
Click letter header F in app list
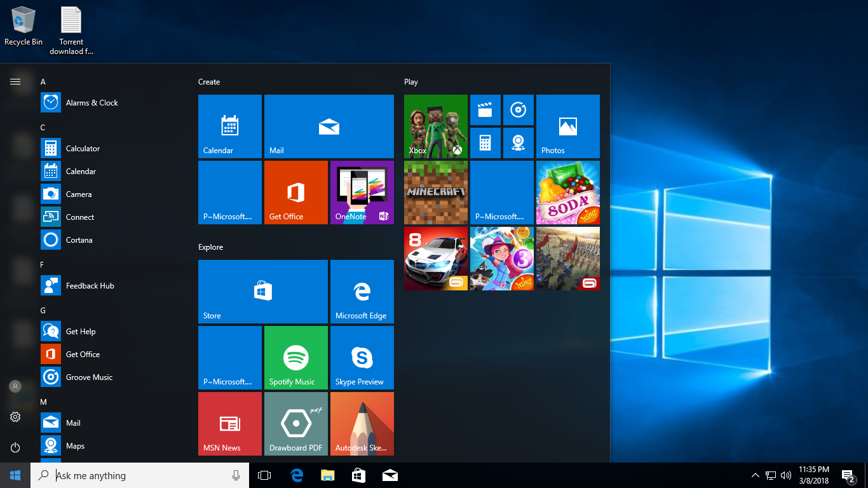coord(42,264)
